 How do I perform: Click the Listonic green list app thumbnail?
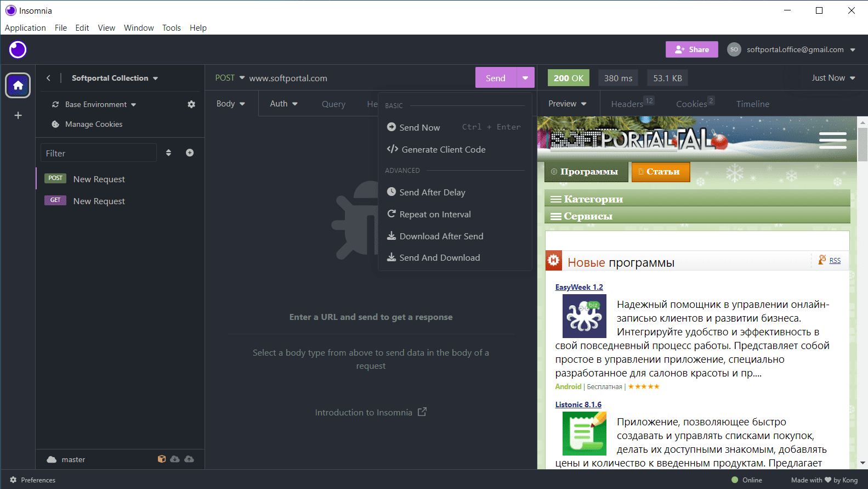[x=585, y=434]
